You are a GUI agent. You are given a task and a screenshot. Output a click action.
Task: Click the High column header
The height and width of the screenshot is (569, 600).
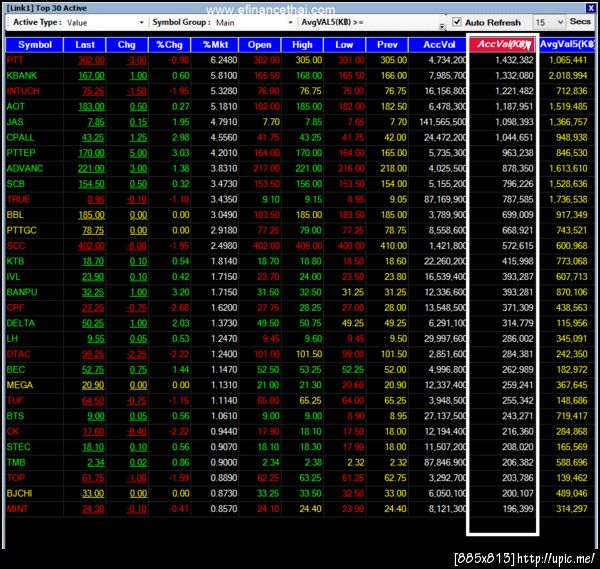(x=302, y=45)
